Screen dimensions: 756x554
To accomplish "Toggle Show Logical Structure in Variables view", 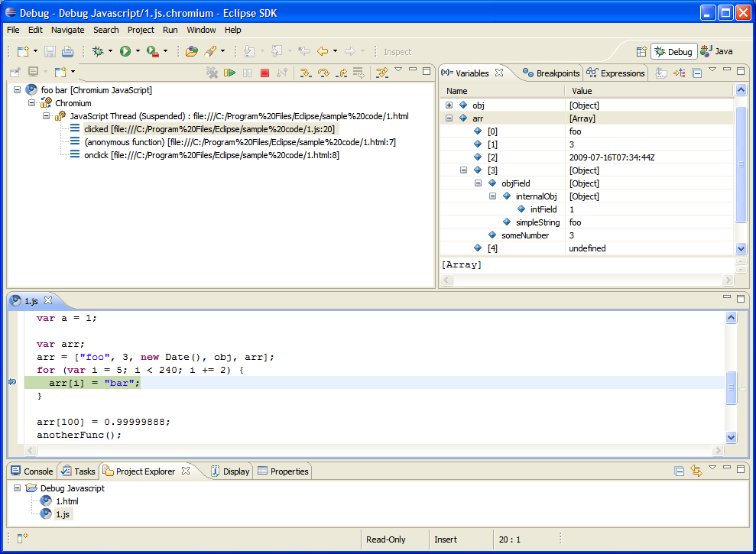I will 679,73.
